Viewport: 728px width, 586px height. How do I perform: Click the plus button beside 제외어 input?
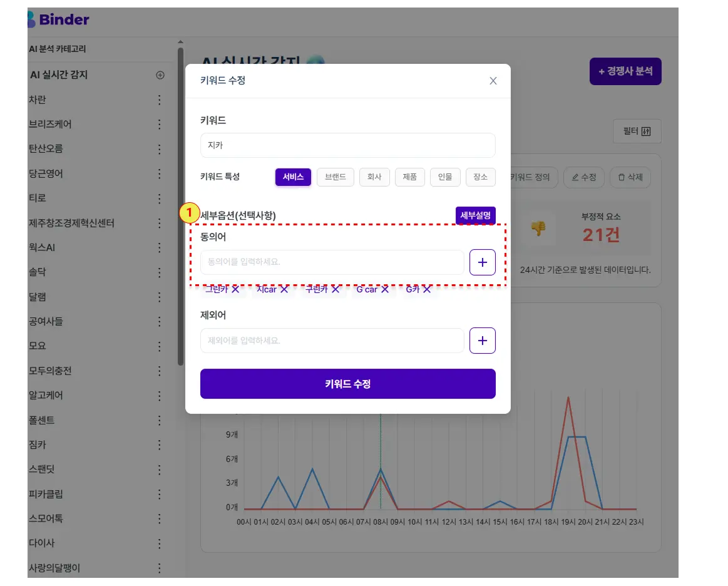[x=482, y=341]
